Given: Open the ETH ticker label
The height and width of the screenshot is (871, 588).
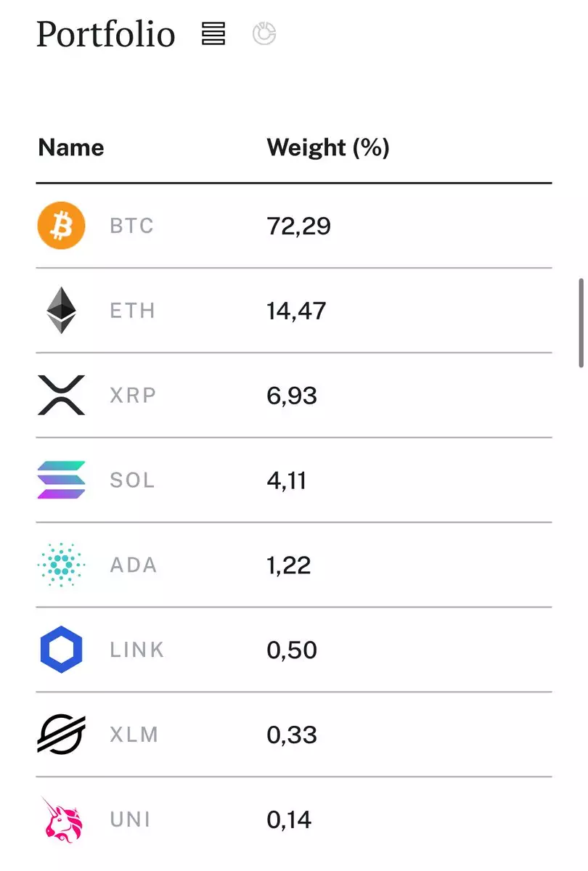Looking at the screenshot, I should pyautogui.click(x=133, y=311).
